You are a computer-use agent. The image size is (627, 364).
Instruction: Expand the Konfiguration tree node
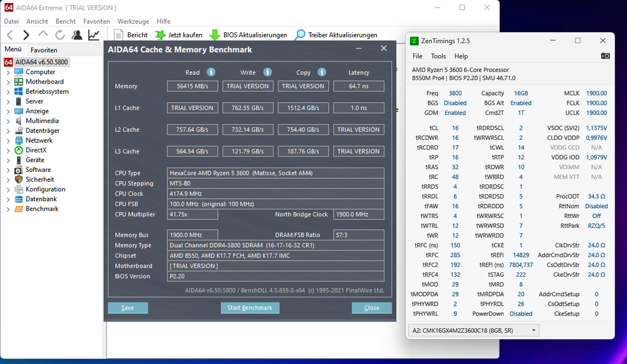pyautogui.click(x=8, y=190)
